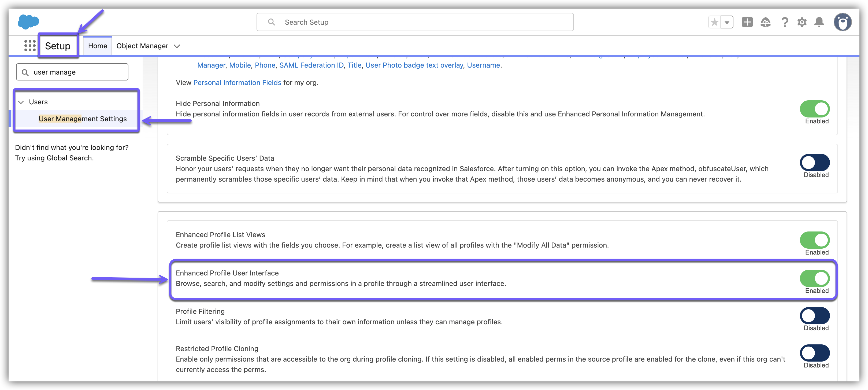The height and width of the screenshot is (390, 868).
Task: Switch to the Home tab
Action: 97,46
